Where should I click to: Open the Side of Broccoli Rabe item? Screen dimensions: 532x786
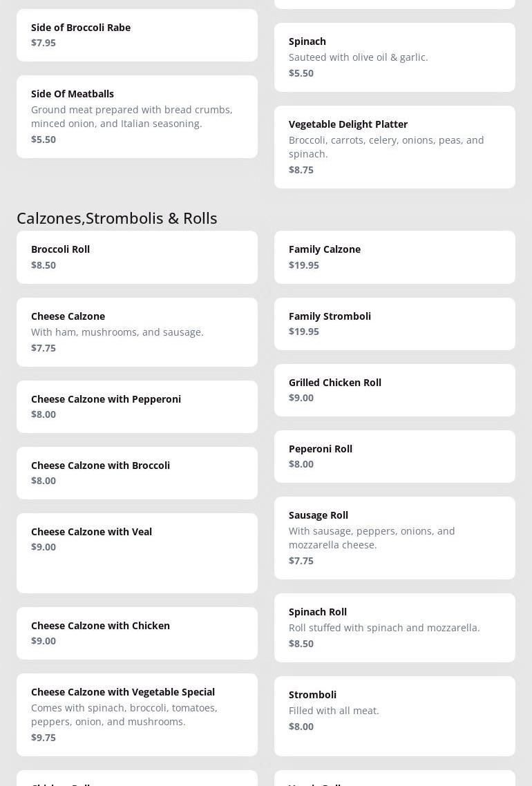(137, 35)
